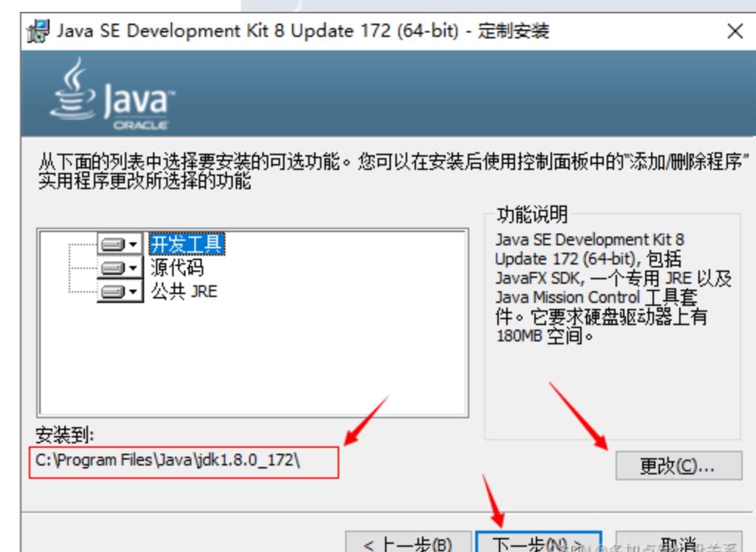Select the 源代码 tree item
The width and height of the screenshot is (756, 552).
point(177,268)
